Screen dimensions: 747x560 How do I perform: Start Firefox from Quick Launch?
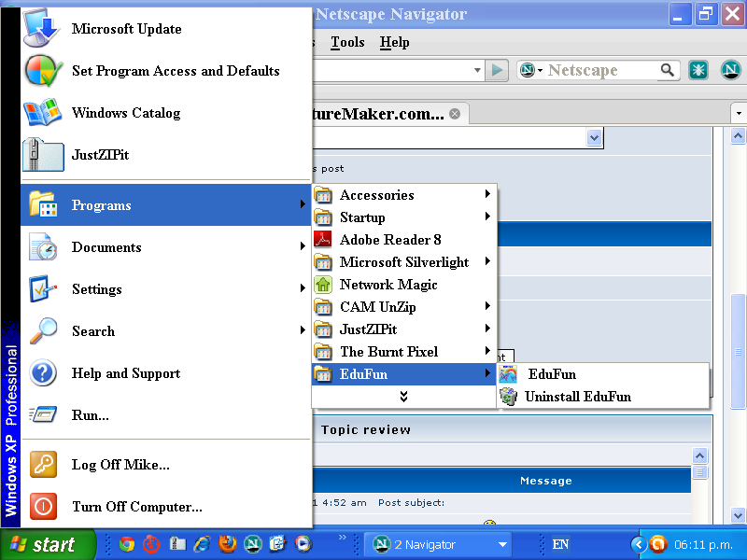coord(228,544)
